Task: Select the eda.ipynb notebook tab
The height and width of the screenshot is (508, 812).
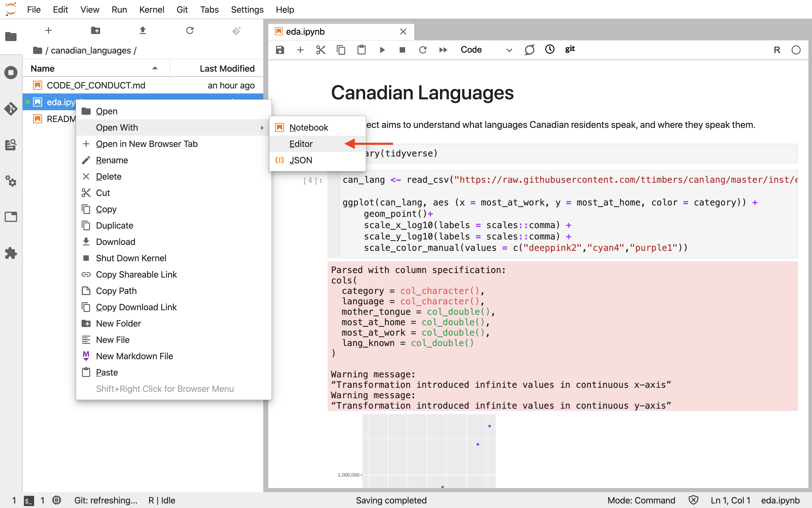Action: [341, 32]
